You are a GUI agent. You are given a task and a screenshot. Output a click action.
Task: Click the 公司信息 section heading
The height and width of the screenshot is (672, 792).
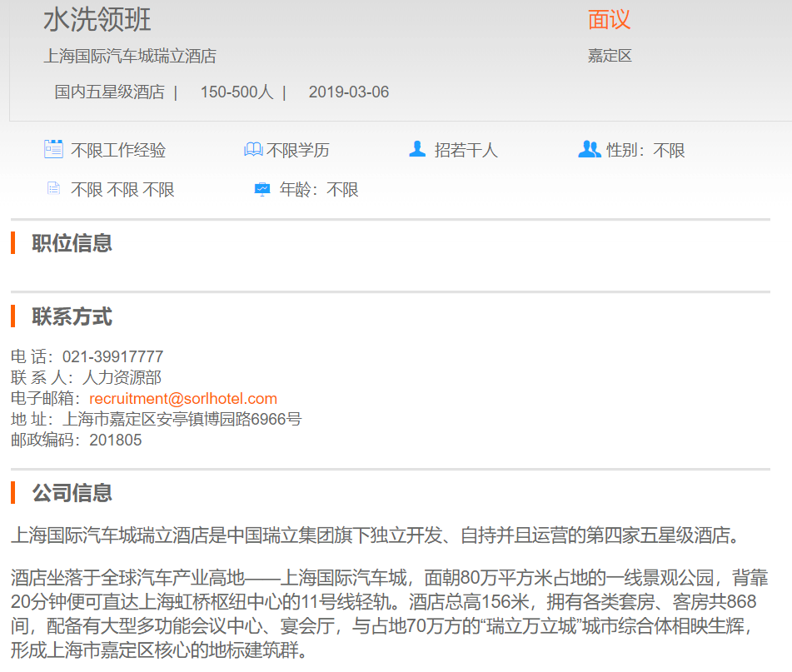pyautogui.click(x=72, y=493)
